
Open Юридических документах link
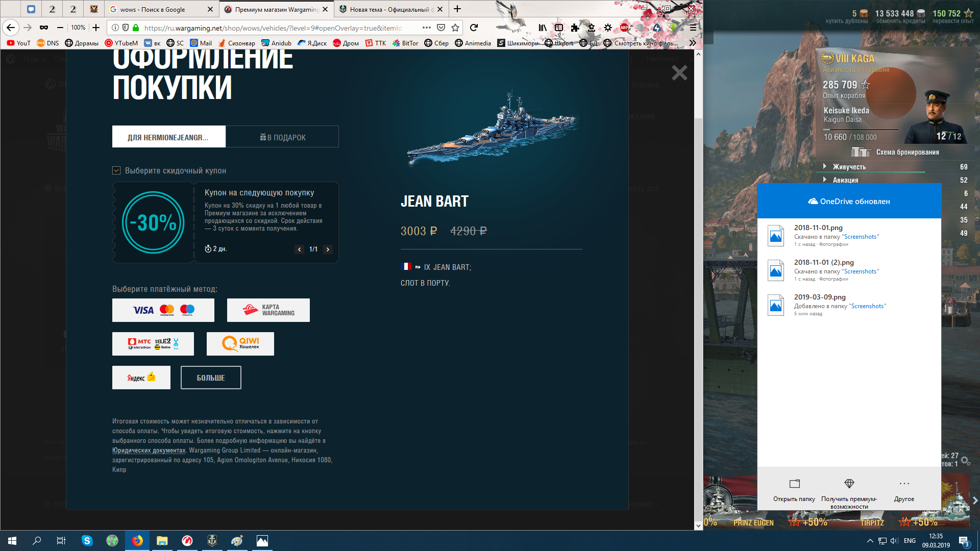pyautogui.click(x=149, y=450)
